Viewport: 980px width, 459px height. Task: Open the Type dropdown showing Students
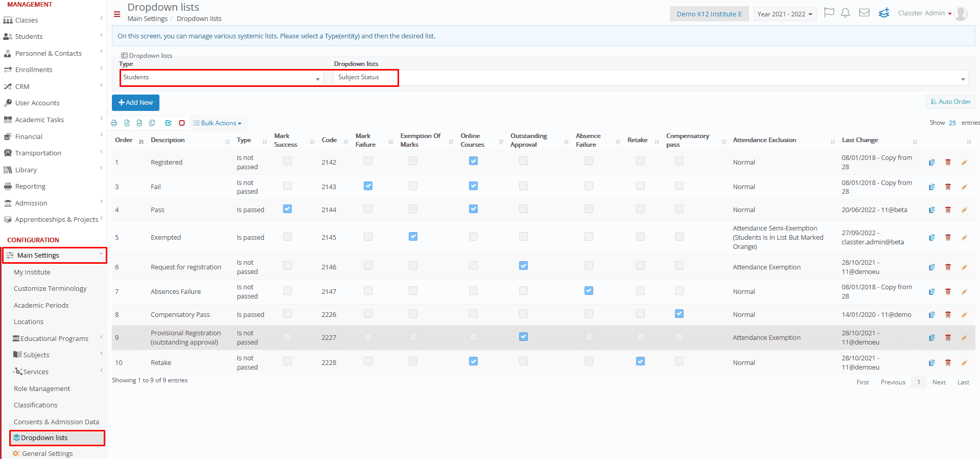222,78
